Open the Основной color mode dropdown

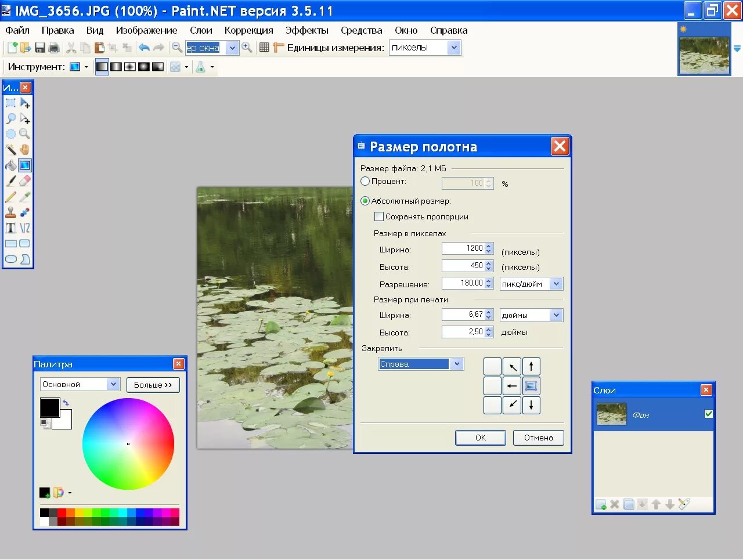114,384
